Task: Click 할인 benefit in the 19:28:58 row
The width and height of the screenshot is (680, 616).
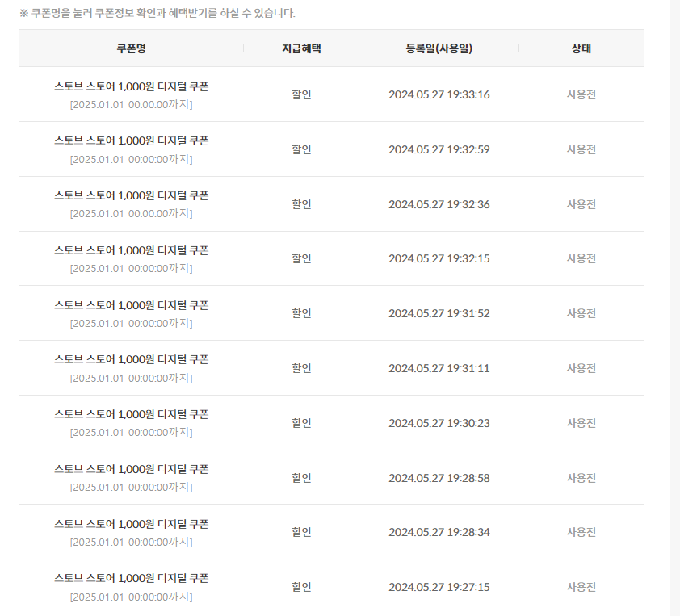Action: coord(301,478)
